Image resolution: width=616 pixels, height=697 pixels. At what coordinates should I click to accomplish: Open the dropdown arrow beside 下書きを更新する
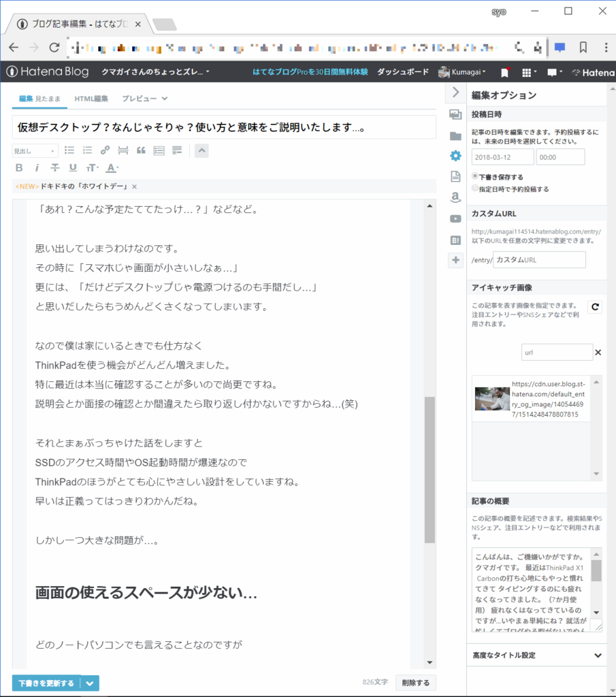[90, 683]
